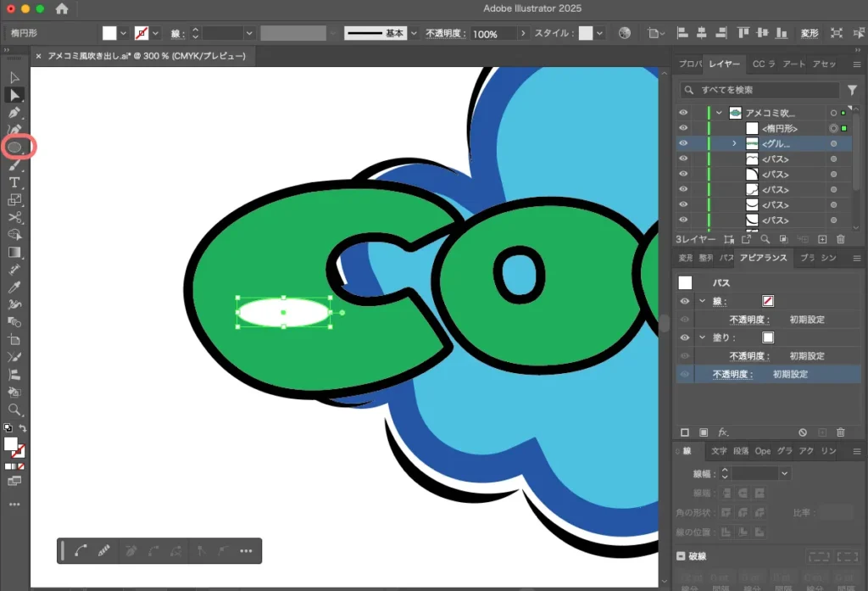Viewport: 868px width, 591px height.
Task: Toggle visibility of the 塗り fill attribute
Action: pos(684,337)
